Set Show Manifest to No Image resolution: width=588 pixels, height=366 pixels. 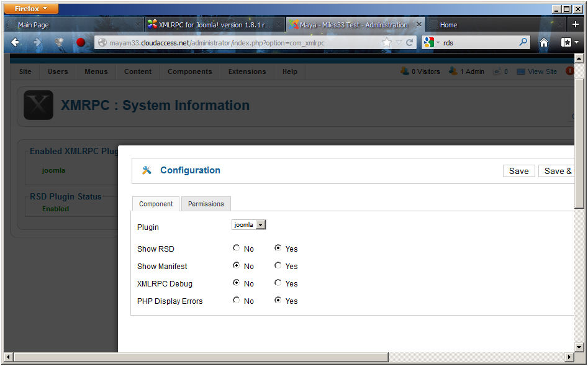pos(236,265)
